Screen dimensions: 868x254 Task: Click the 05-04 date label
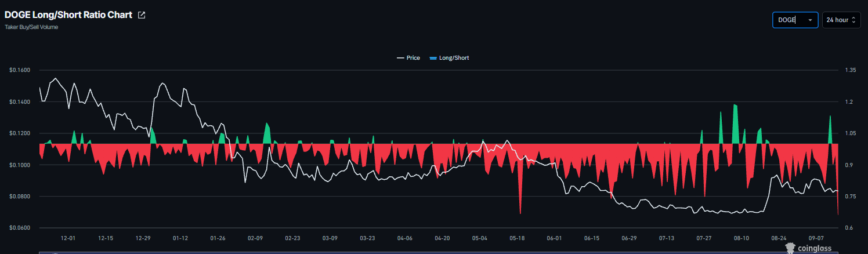point(480,238)
